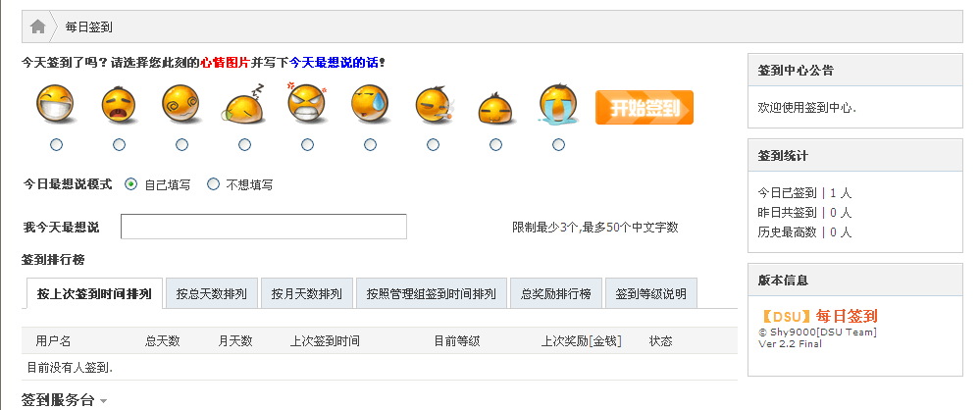
Task: Click the 历史最高数 statistic line
Action: (x=804, y=231)
